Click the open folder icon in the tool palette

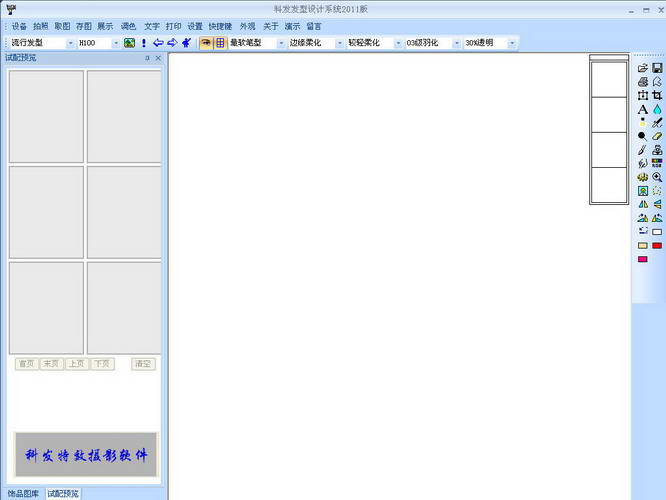643,68
